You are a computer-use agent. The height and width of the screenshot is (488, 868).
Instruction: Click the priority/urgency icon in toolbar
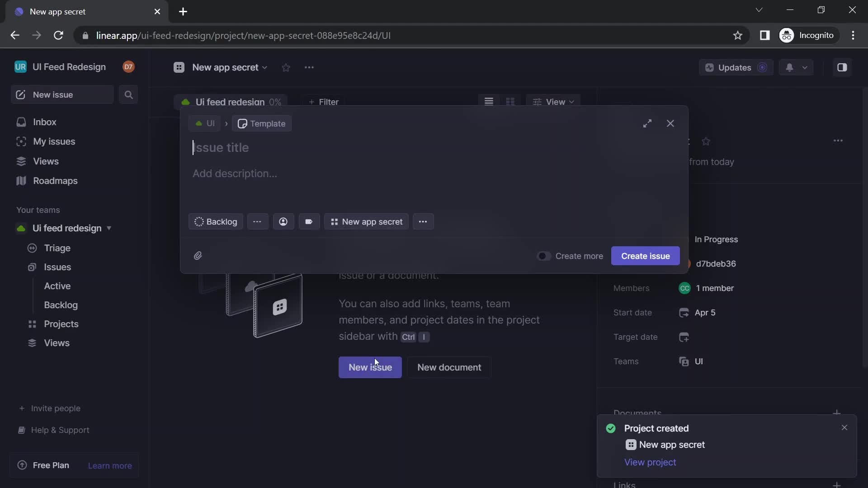point(258,222)
